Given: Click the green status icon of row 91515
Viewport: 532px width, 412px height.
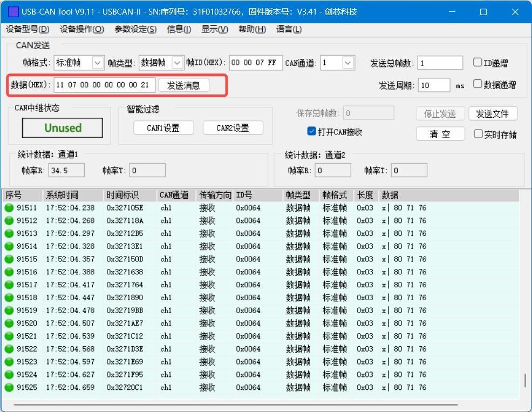Looking at the screenshot, I should (9, 259).
